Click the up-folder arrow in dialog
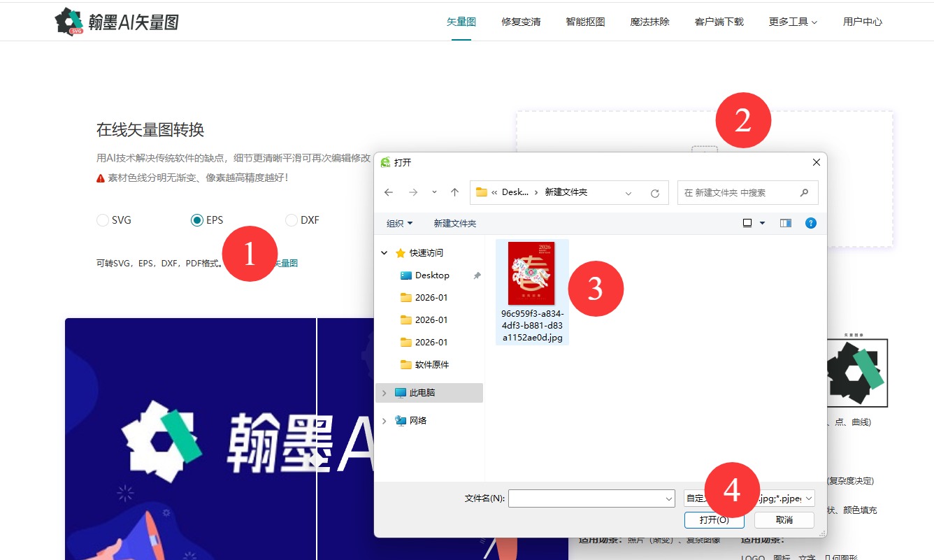The width and height of the screenshot is (934, 560). 454,192
